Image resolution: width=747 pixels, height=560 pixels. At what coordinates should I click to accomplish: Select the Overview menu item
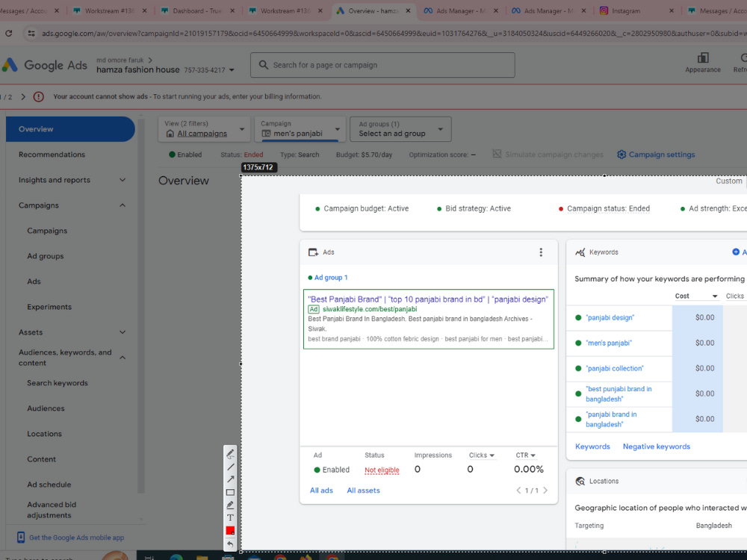tap(70, 129)
